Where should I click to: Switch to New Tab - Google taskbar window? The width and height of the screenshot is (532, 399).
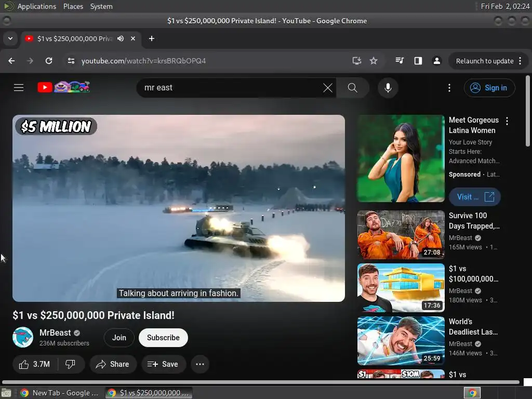pyautogui.click(x=60, y=393)
